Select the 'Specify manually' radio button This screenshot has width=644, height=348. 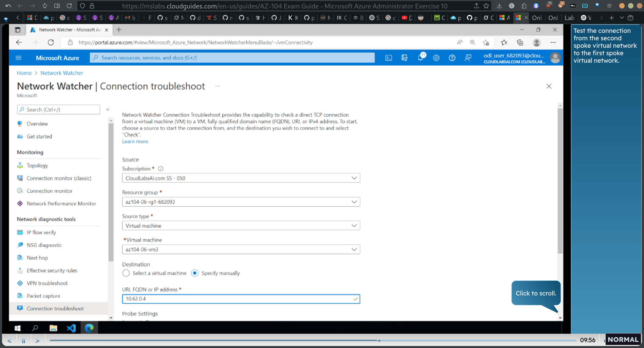pyautogui.click(x=195, y=273)
